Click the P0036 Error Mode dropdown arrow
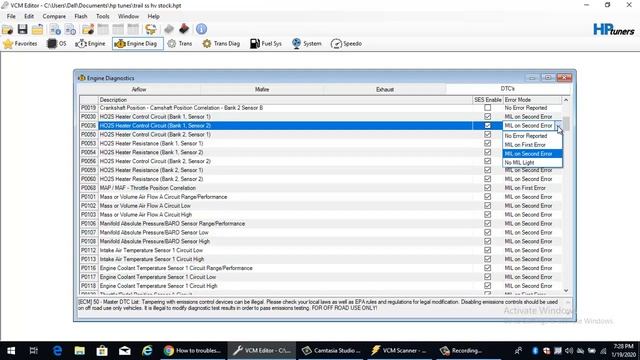The width and height of the screenshot is (640, 360). [558, 126]
